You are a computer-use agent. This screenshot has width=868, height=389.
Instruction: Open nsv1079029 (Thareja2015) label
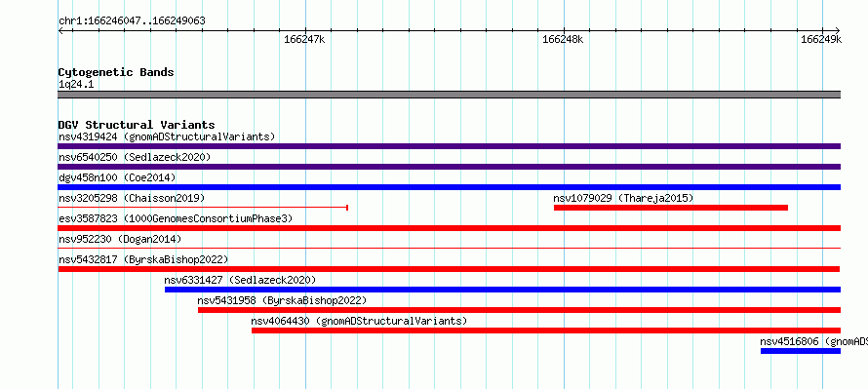(623, 198)
